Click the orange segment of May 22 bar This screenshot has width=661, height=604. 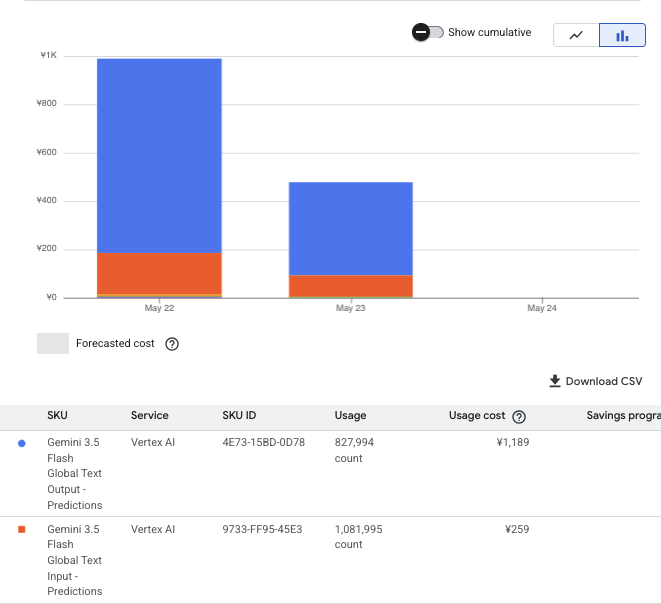coord(159,274)
